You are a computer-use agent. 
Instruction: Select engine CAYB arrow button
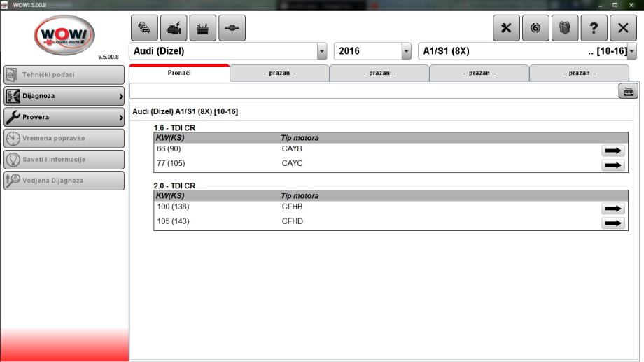pos(612,151)
